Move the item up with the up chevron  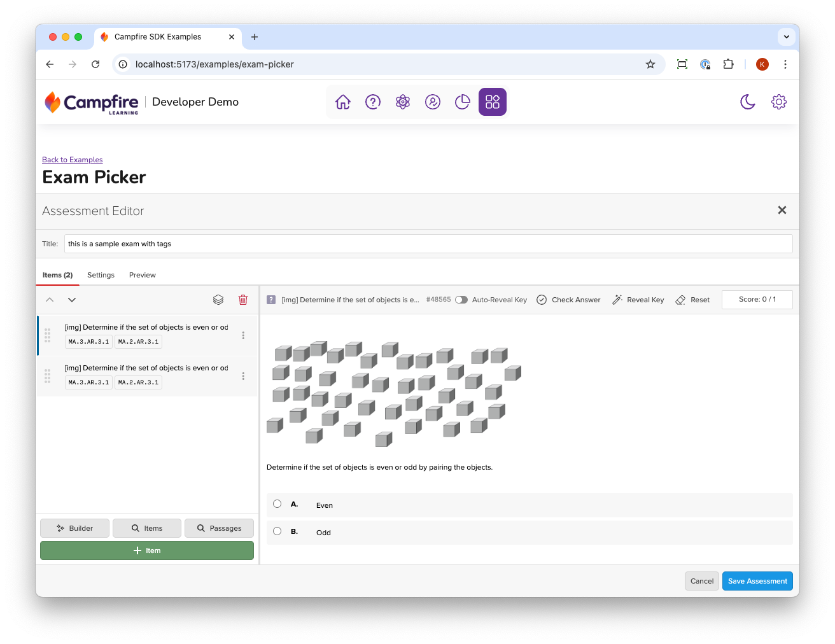50,300
